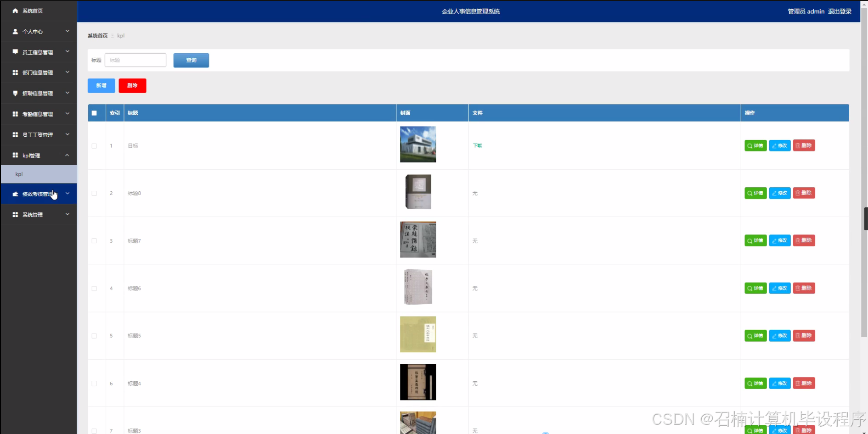Open the dark cover thumbnail in 标题4 row
This screenshot has height=434, width=868.
[x=418, y=382]
